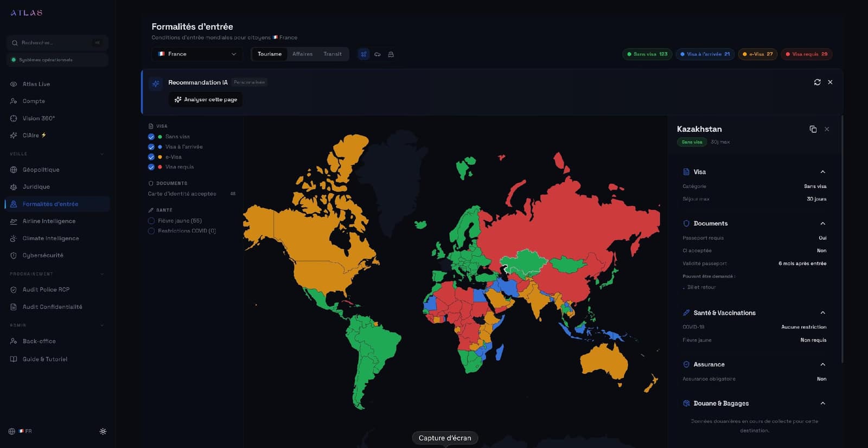Open the Atlas Live eye icon
Screen dimensions: 868x448
coord(14,84)
